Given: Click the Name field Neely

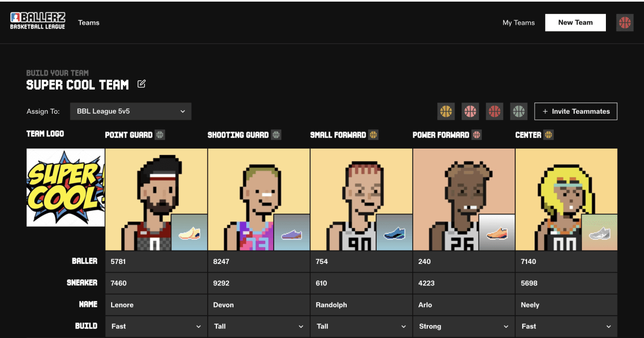Looking at the screenshot, I should pos(566,305).
